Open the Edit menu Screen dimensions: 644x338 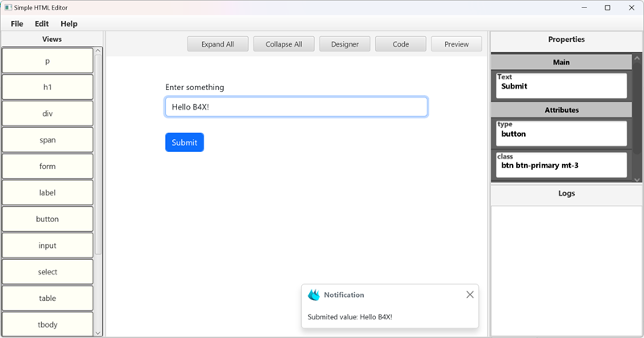coord(42,24)
